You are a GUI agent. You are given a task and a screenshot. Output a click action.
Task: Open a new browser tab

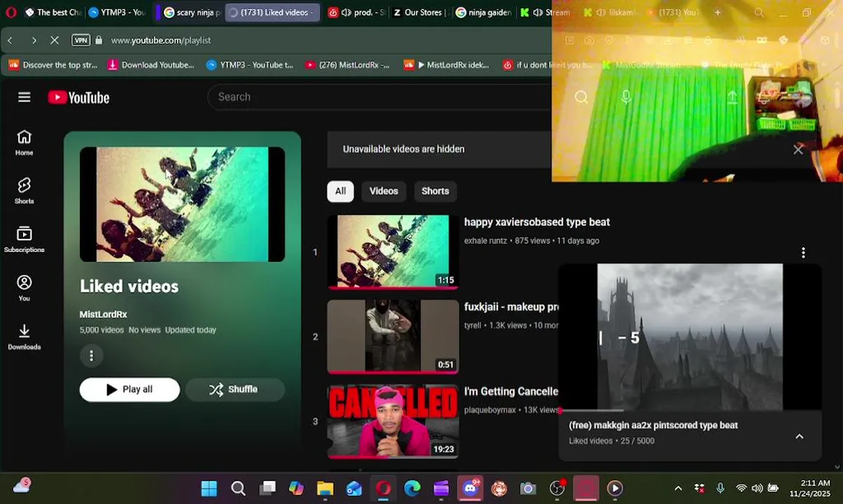[x=718, y=12]
